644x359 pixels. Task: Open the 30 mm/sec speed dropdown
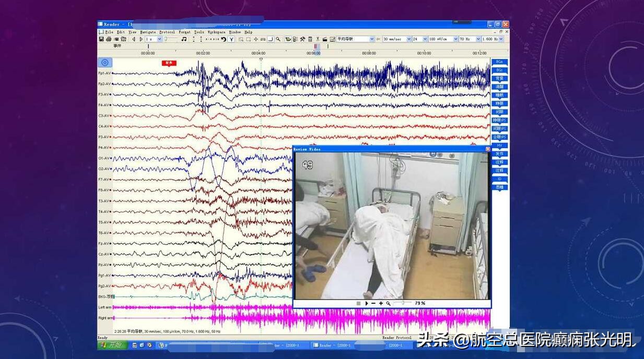(409, 39)
